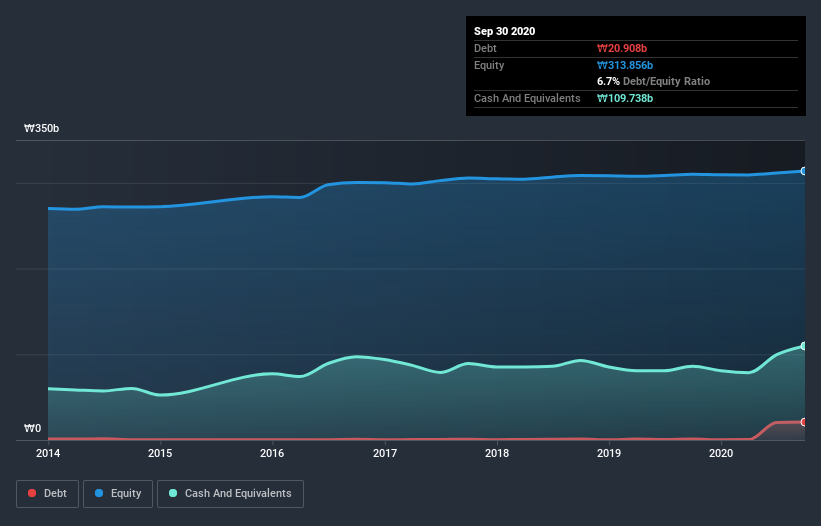This screenshot has width=821, height=526.
Task: Select the Cash And Equivalents endpoint marker
Action: (x=804, y=346)
